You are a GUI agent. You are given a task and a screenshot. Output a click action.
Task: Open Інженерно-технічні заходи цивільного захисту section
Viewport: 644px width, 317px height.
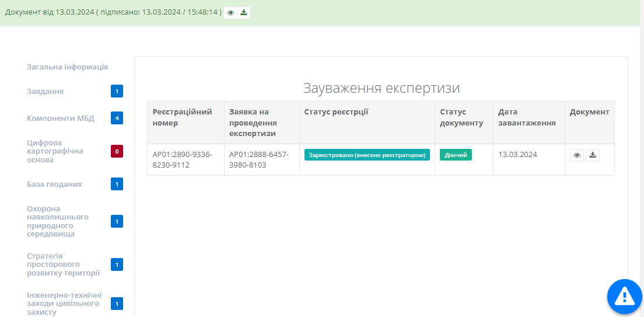point(64,304)
